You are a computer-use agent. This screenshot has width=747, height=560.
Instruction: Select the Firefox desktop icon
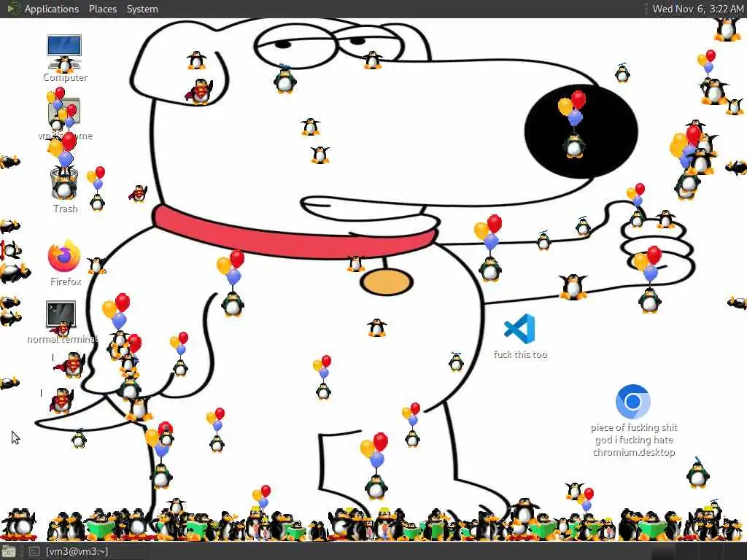(x=64, y=256)
